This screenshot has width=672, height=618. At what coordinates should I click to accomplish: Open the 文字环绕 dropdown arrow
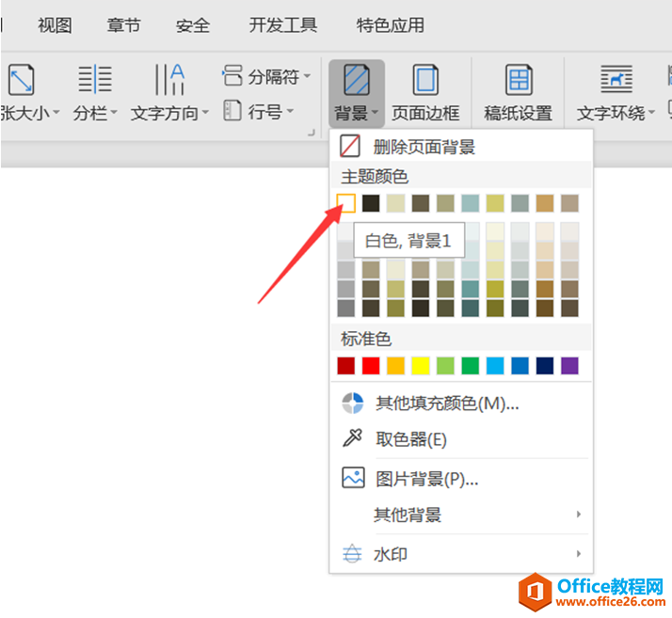tap(651, 112)
